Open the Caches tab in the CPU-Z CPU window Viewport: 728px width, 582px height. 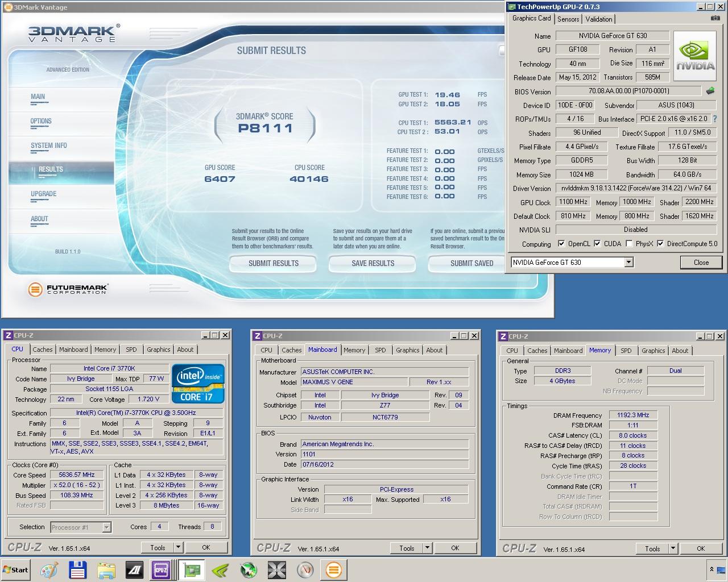tap(42, 350)
